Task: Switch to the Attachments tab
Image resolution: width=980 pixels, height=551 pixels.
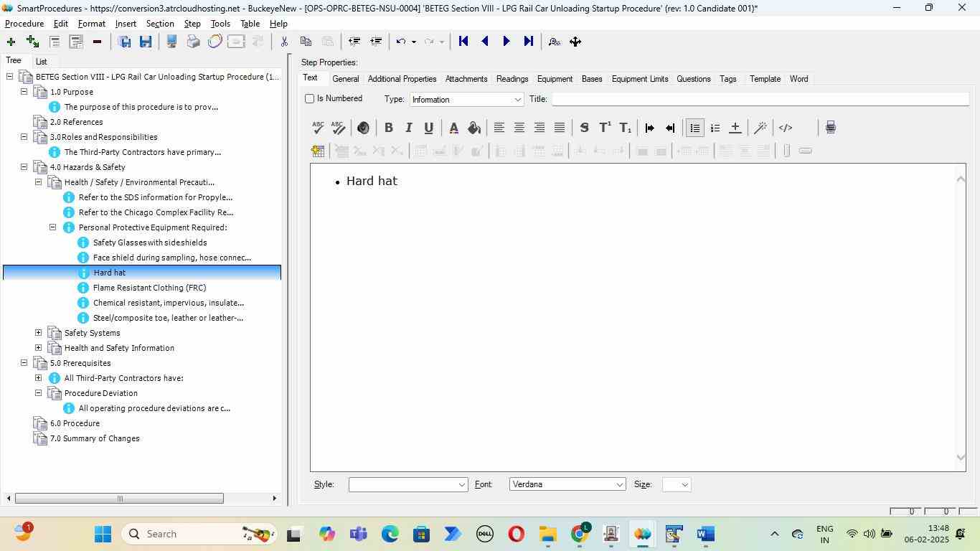Action: pyautogui.click(x=466, y=79)
